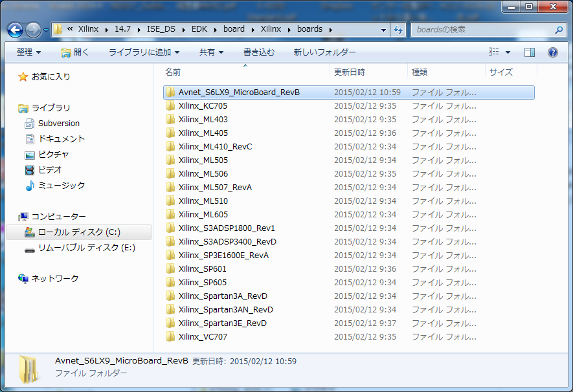Open the ライブラリに追加 dropdown menu
Screen dimensions: 573x392
(144, 52)
